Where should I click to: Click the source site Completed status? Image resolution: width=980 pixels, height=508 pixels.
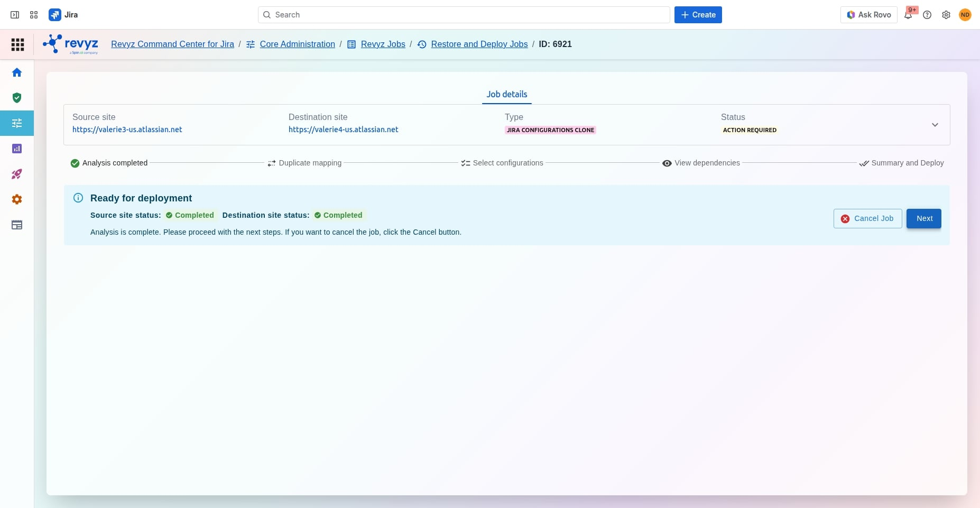190,215
